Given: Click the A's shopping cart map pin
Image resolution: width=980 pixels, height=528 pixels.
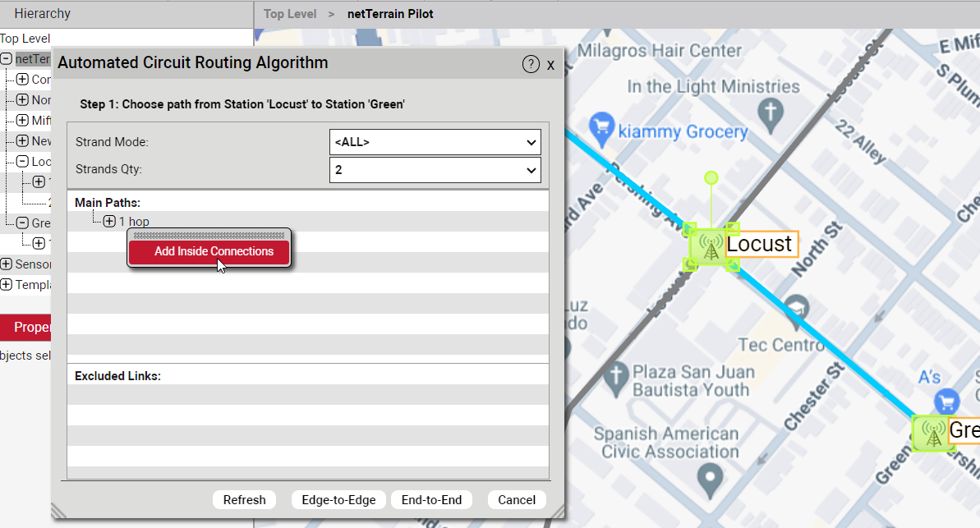Looking at the screenshot, I should tap(947, 402).
